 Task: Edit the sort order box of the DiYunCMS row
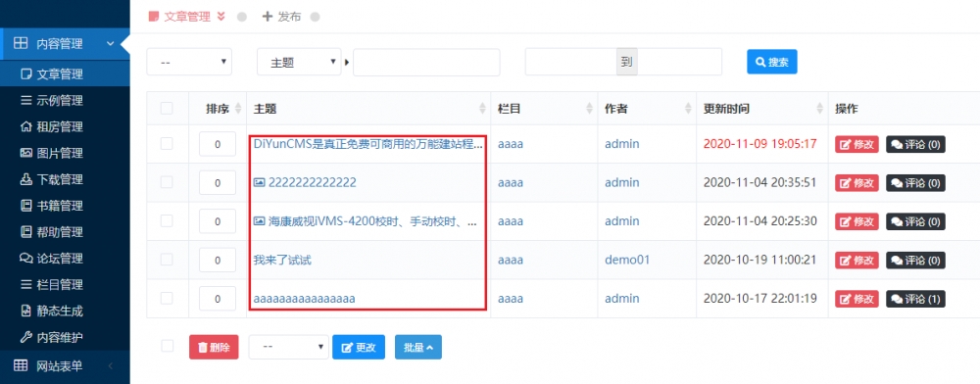(x=218, y=144)
